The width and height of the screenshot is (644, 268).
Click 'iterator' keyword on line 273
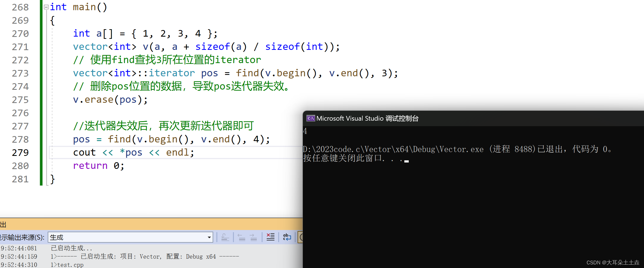pyautogui.click(x=172, y=73)
